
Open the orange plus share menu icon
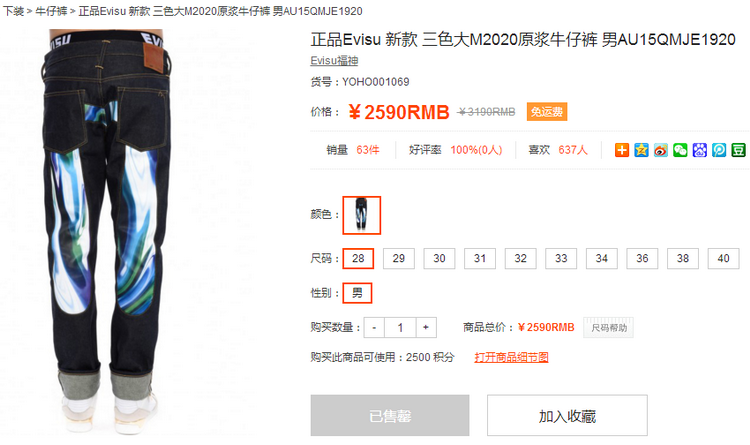pos(621,150)
